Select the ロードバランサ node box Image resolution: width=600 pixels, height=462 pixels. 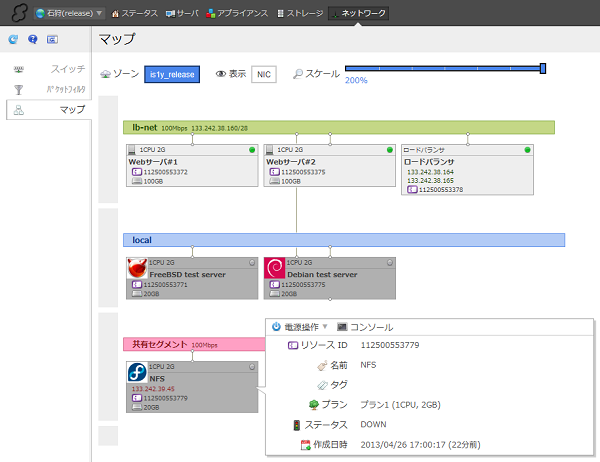[x=466, y=169]
